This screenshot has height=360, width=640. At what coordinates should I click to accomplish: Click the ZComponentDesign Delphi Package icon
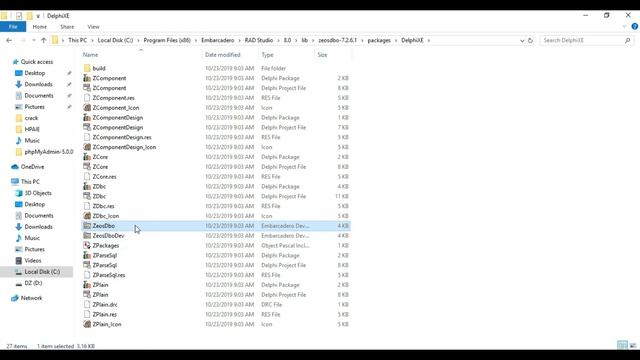click(87, 118)
